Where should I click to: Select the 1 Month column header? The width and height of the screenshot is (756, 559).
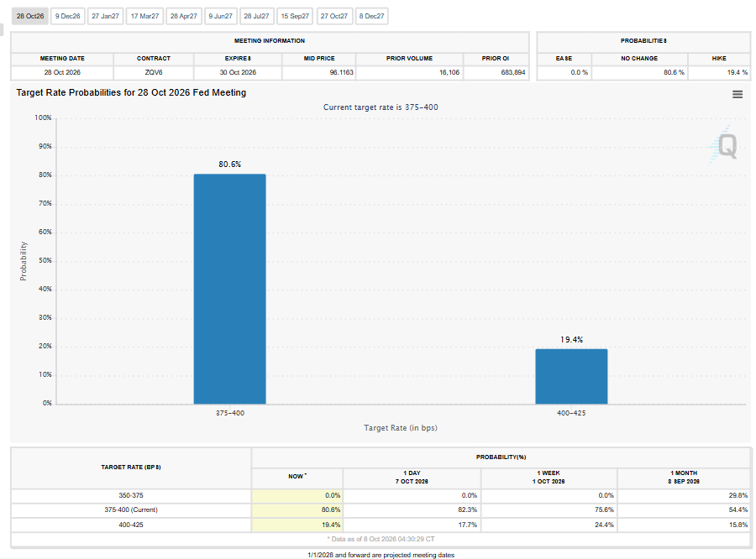(x=684, y=478)
